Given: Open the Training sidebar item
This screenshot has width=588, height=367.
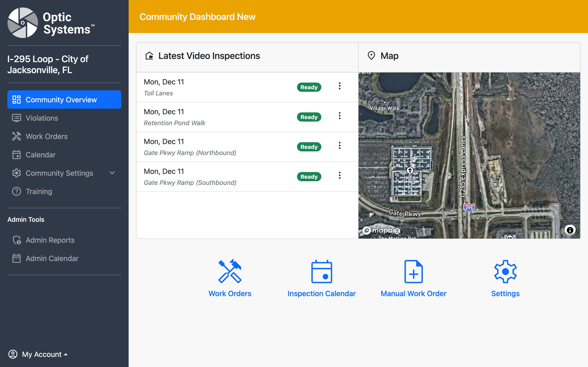Looking at the screenshot, I should pos(39,192).
